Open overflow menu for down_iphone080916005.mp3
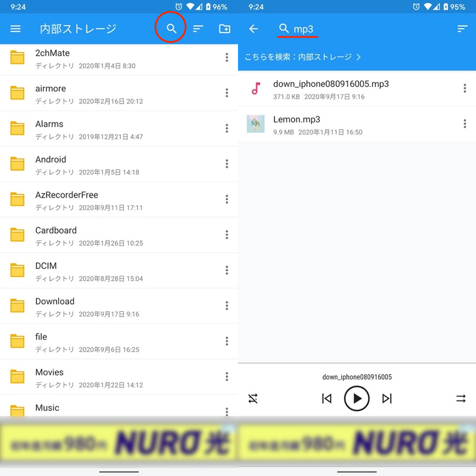Image resolution: width=476 pixels, height=476 pixels. coord(465,89)
